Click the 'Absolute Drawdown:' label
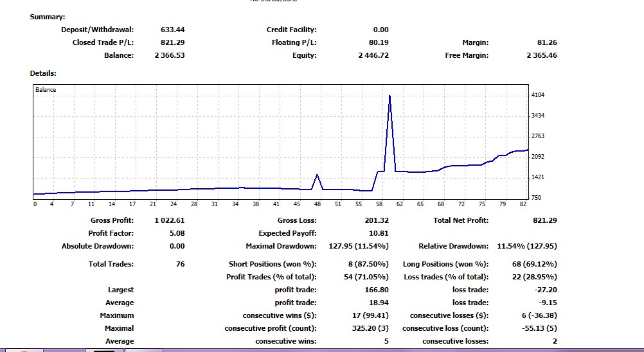This screenshot has height=352, width=644. click(98, 246)
